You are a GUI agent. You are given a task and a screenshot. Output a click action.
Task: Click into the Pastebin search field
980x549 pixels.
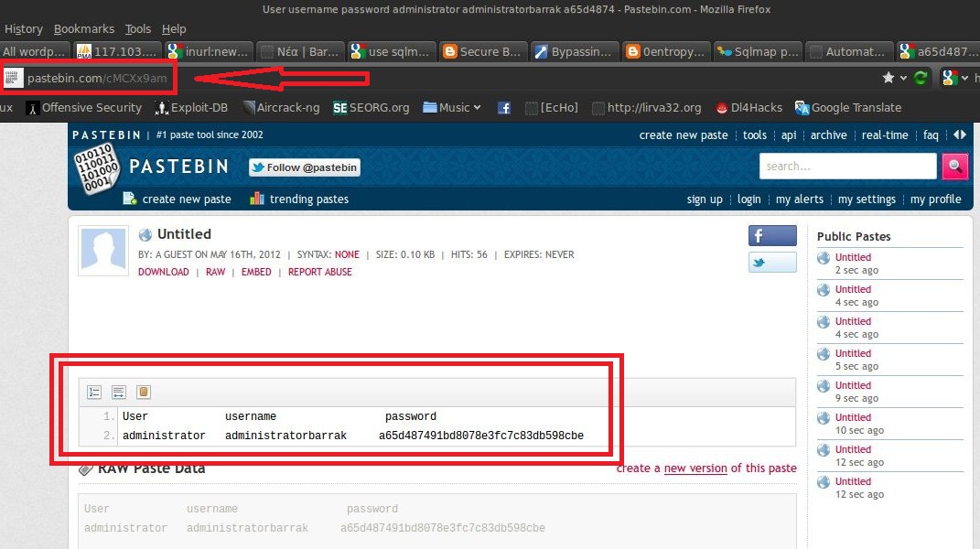click(847, 166)
